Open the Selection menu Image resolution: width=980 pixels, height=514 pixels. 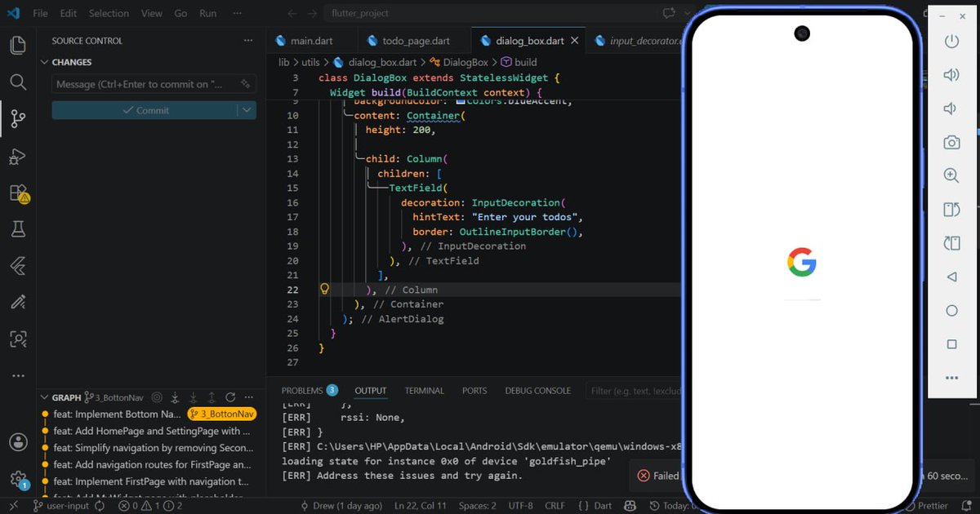tap(109, 13)
